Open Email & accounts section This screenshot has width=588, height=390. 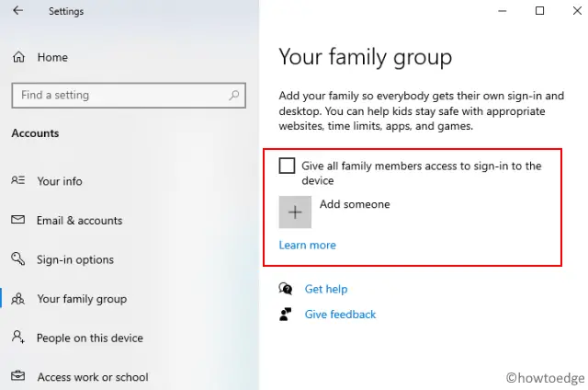click(80, 221)
